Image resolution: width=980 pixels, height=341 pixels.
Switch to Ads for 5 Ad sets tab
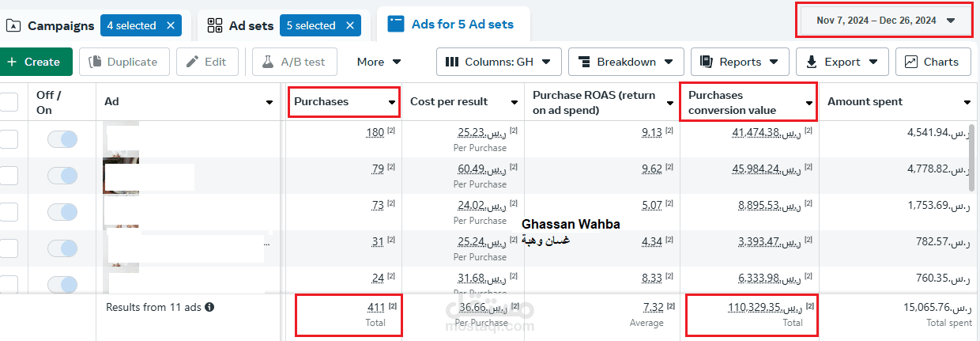(462, 25)
